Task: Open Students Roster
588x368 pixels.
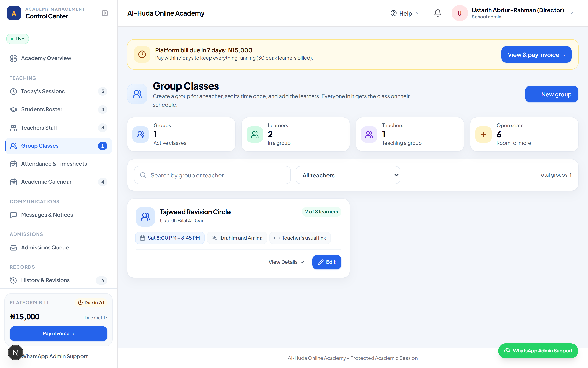Action: click(x=59, y=110)
